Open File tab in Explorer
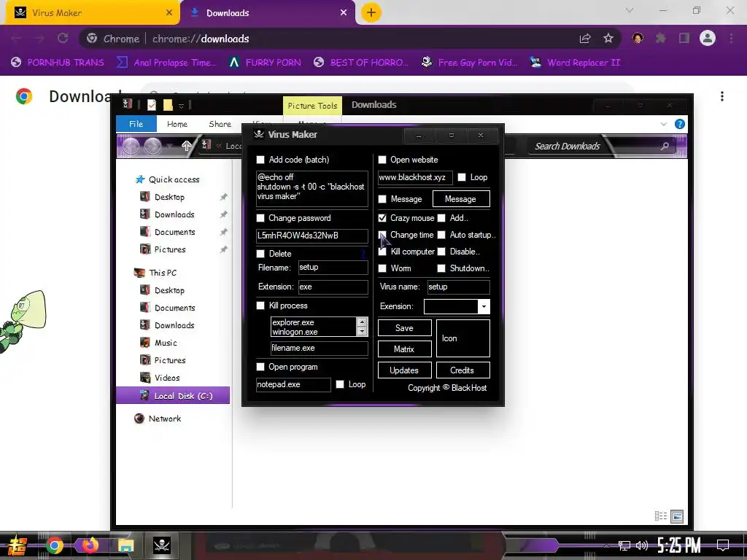This screenshot has height=560, width=747. point(136,124)
